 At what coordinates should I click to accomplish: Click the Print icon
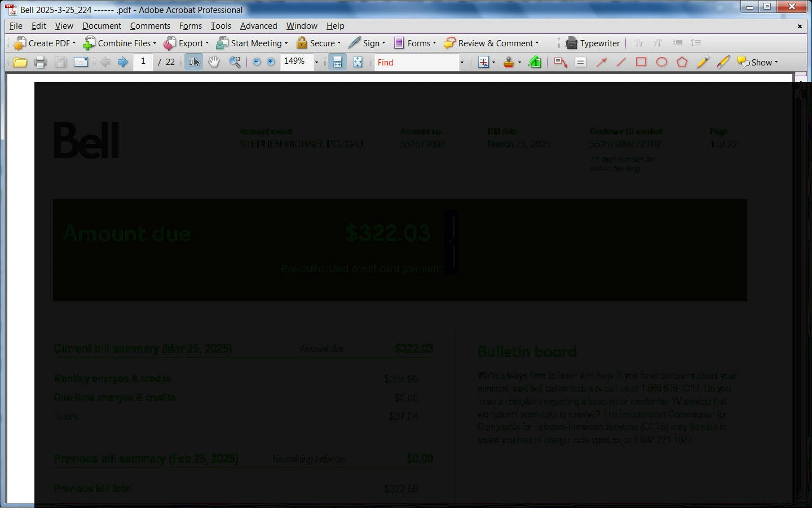click(x=40, y=62)
